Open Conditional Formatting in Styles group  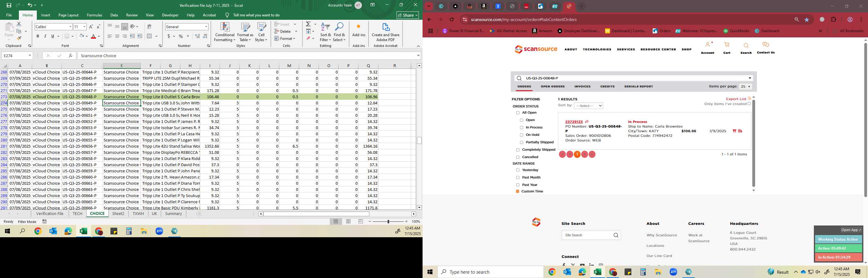(225, 32)
